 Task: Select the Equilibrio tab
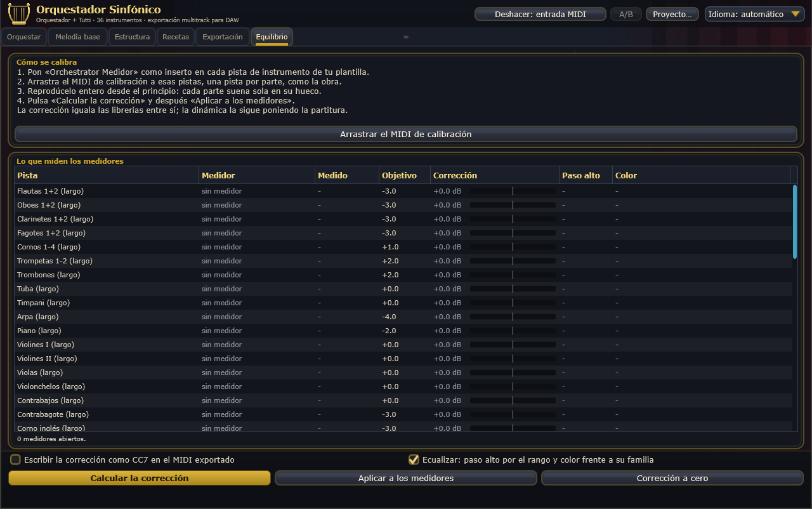tap(272, 37)
